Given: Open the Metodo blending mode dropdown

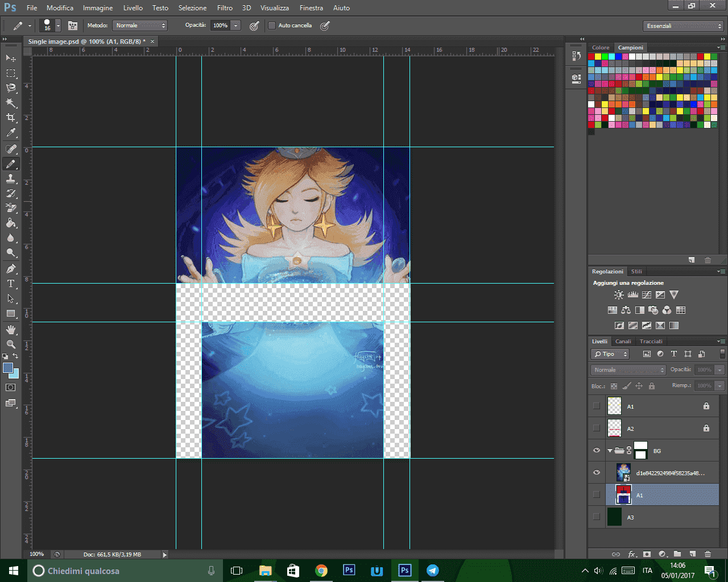Looking at the screenshot, I should [x=140, y=26].
